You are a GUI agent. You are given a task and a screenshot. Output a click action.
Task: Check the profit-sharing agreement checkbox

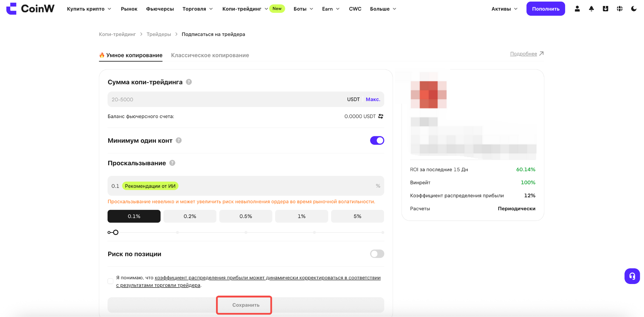pyautogui.click(x=110, y=281)
